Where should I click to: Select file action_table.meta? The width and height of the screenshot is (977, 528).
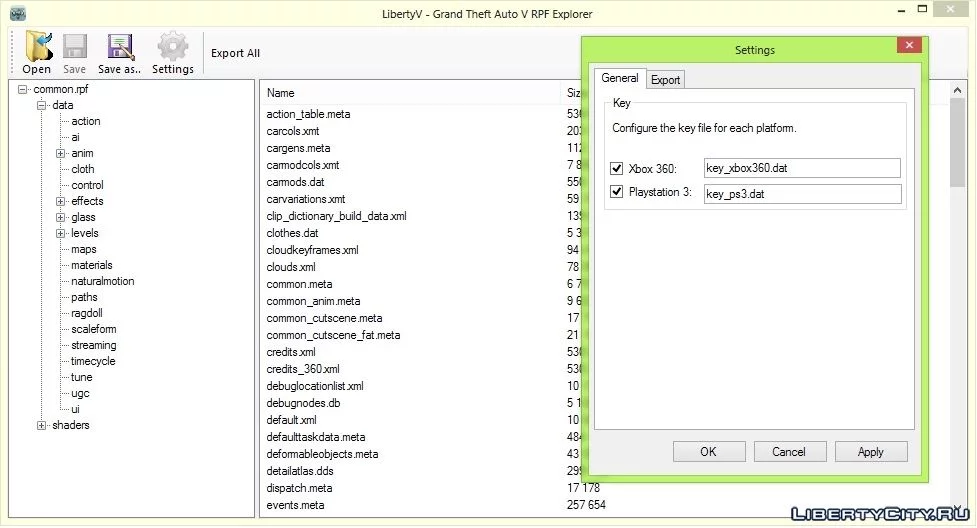[x=308, y=114]
